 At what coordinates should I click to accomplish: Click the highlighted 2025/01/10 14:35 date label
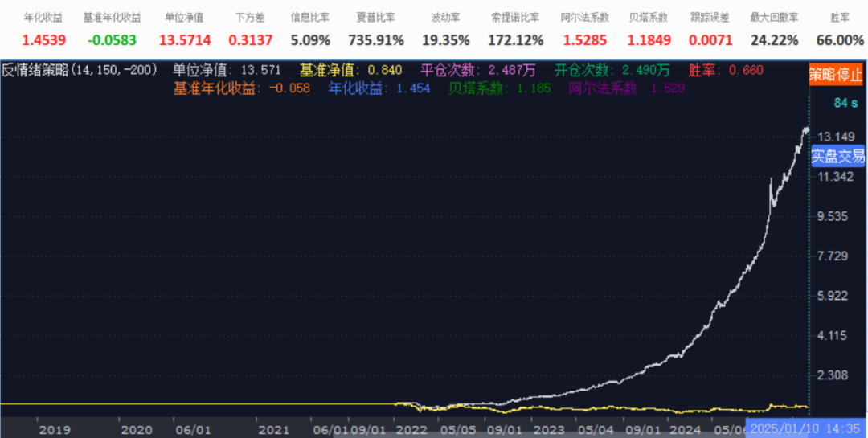point(807,428)
